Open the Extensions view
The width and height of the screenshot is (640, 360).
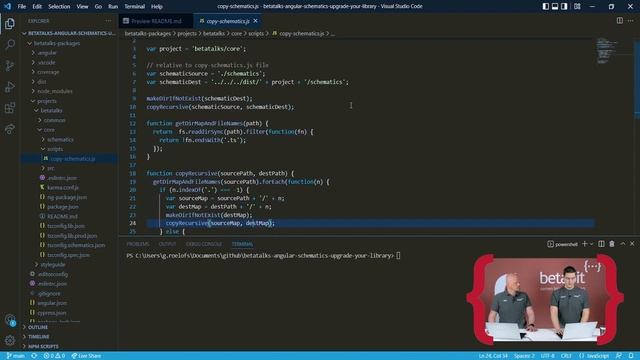click(10, 108)
